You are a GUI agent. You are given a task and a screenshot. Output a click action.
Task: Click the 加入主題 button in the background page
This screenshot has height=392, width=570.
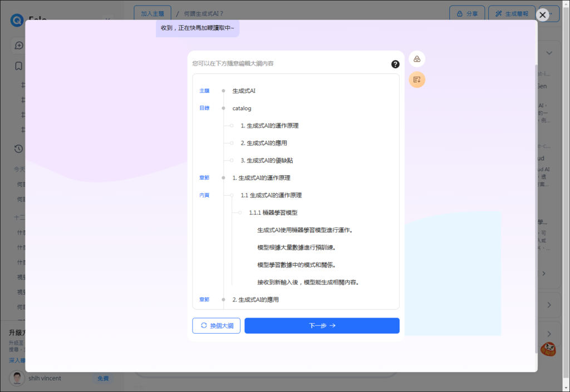153,14
